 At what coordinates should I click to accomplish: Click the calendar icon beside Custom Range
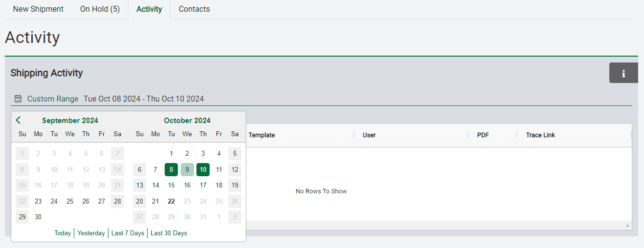(18, 99)
